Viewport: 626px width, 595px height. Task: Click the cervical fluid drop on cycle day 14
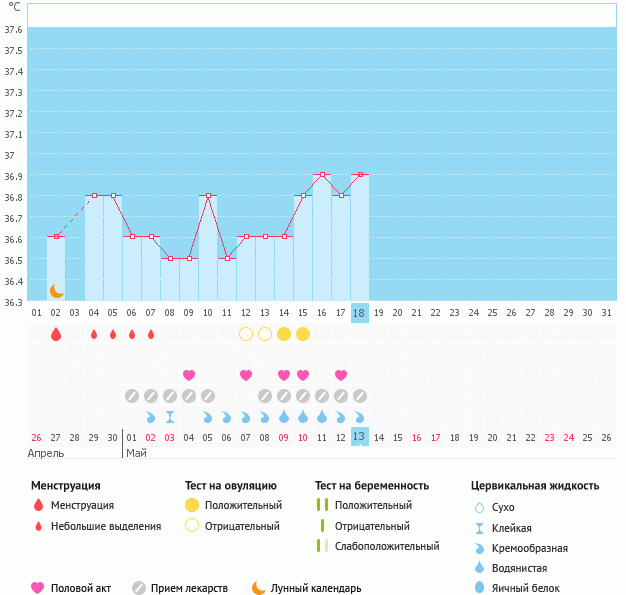coord(284,417)
